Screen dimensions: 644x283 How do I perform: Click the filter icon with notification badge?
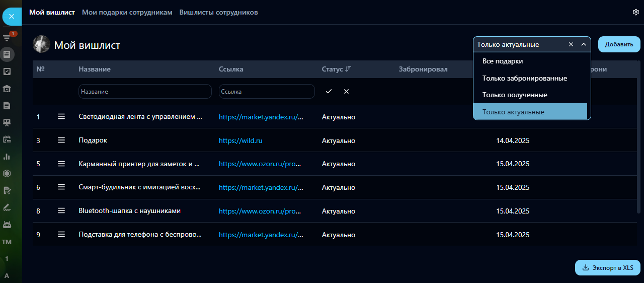pos(7,38)
